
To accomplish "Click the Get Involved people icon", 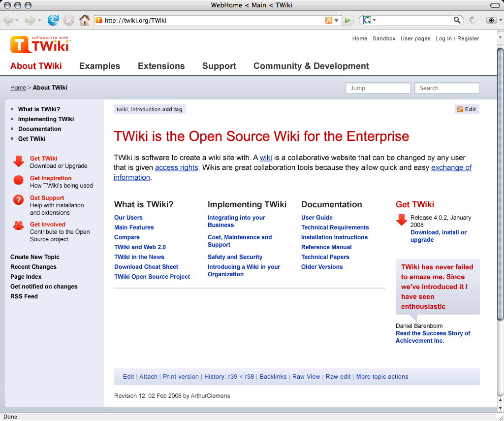I will 19,226.
